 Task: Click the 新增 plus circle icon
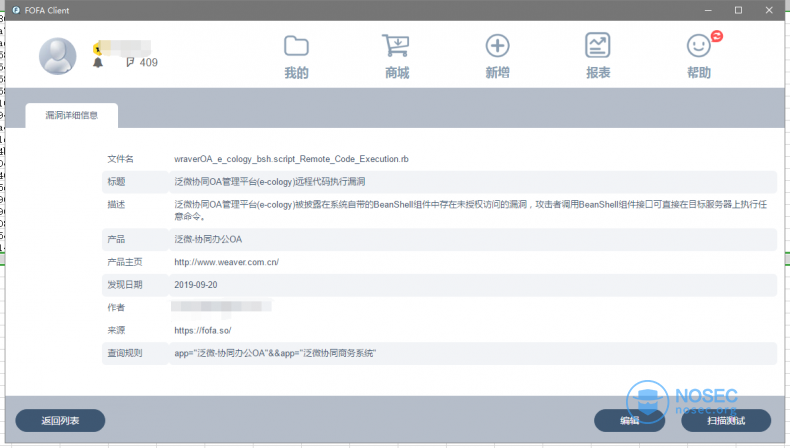(x=497, y=46)
